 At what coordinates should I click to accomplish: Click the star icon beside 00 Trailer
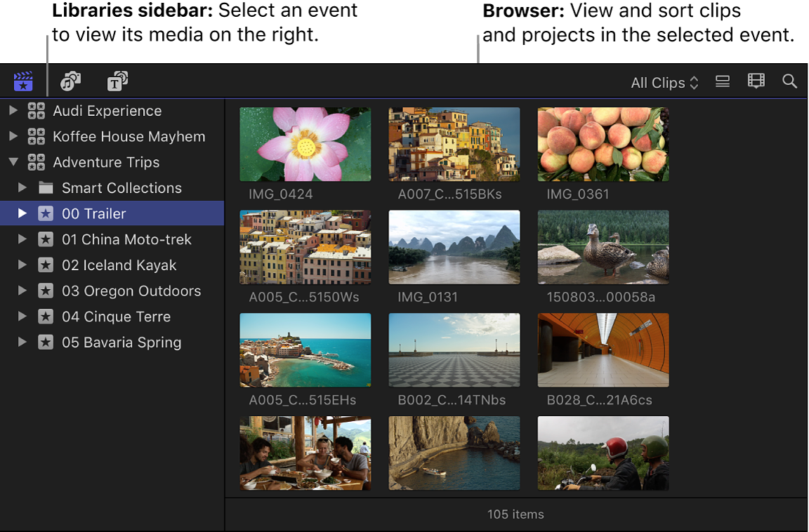[46, 213]
